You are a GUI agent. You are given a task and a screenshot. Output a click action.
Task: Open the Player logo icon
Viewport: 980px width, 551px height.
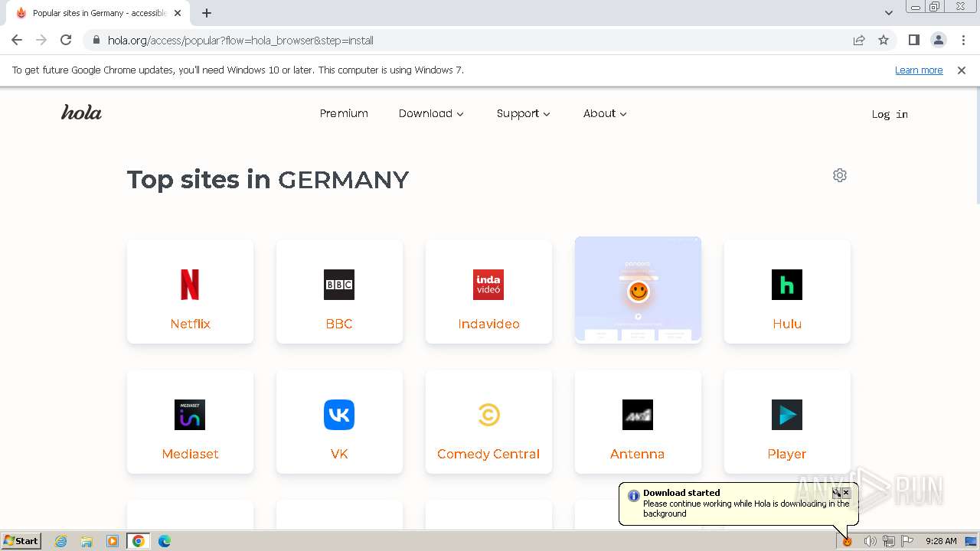pyautogui.click(x=787, y=415)
